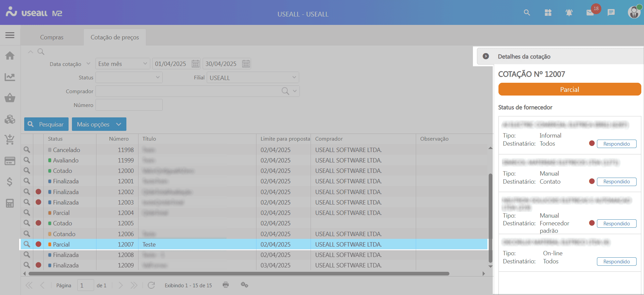644x295 pixels.
Task: Open the chat message icon in header
Action: coord(611,13)
